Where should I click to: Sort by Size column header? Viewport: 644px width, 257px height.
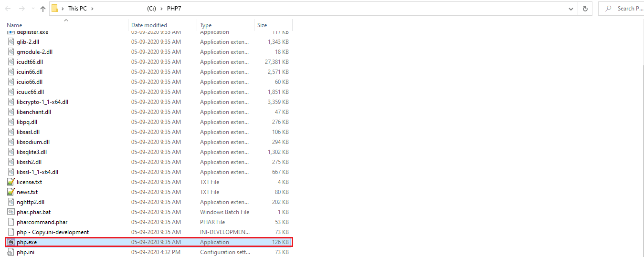tap(262, 25)
